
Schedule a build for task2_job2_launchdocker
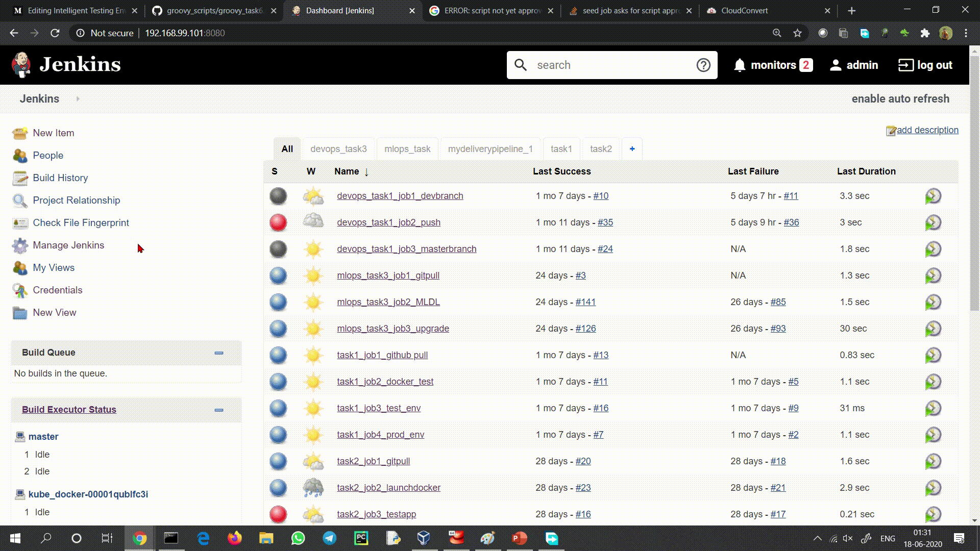933,488
